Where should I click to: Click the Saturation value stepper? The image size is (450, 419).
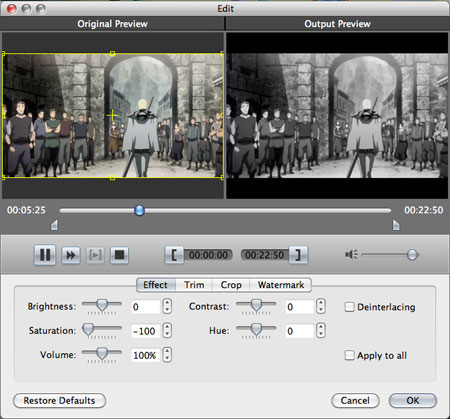167,331
